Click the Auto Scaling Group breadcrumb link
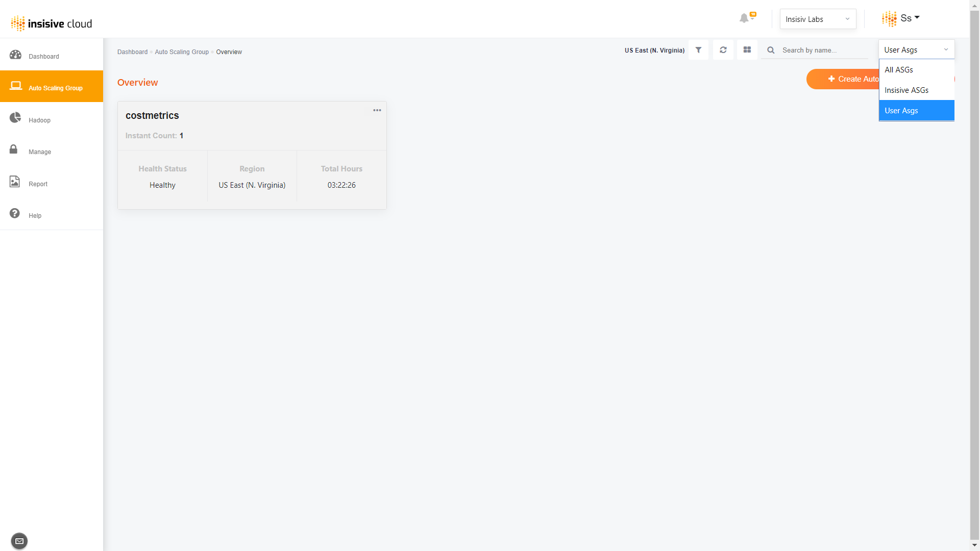 pos(182,52)
